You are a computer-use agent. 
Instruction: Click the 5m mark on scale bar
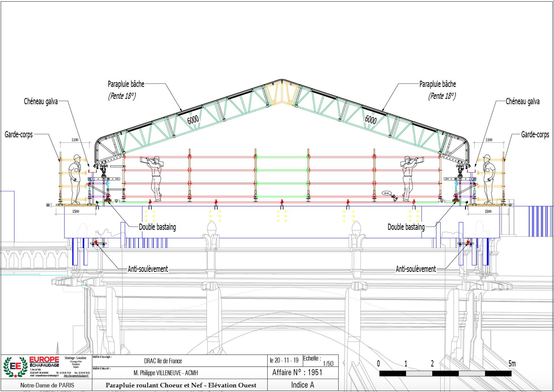[x=512, y=364]
